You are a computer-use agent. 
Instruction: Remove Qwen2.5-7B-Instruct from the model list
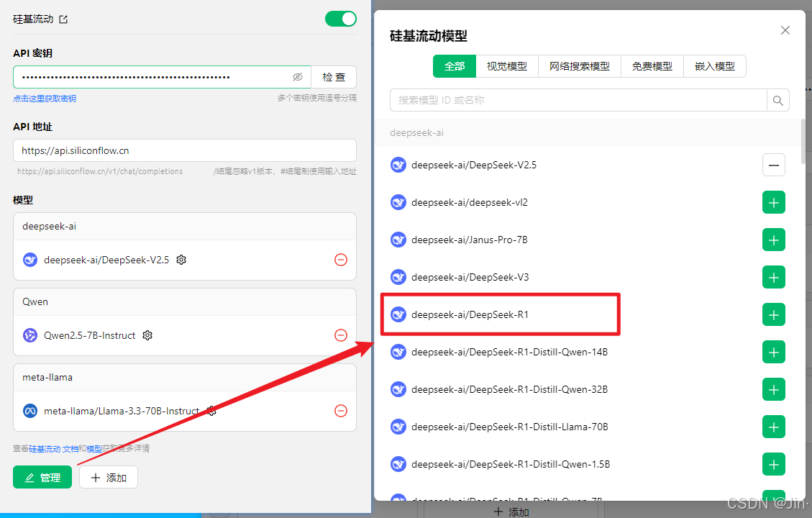[x=341, y=336]
